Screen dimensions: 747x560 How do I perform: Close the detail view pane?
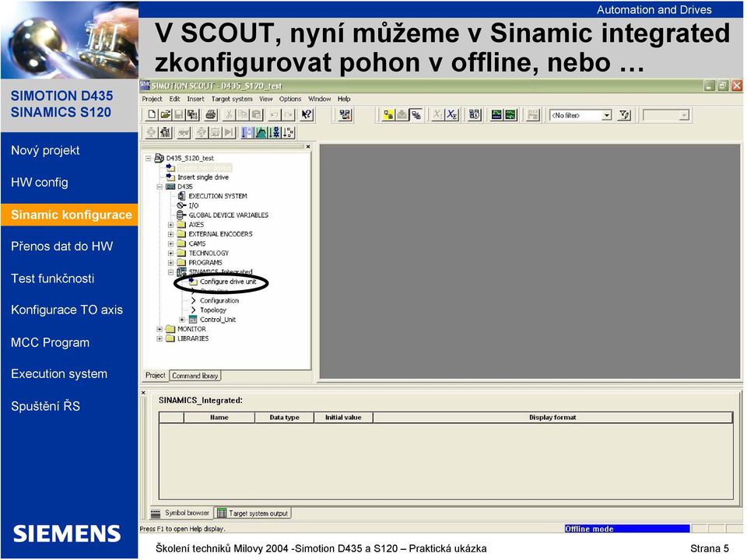143,393
